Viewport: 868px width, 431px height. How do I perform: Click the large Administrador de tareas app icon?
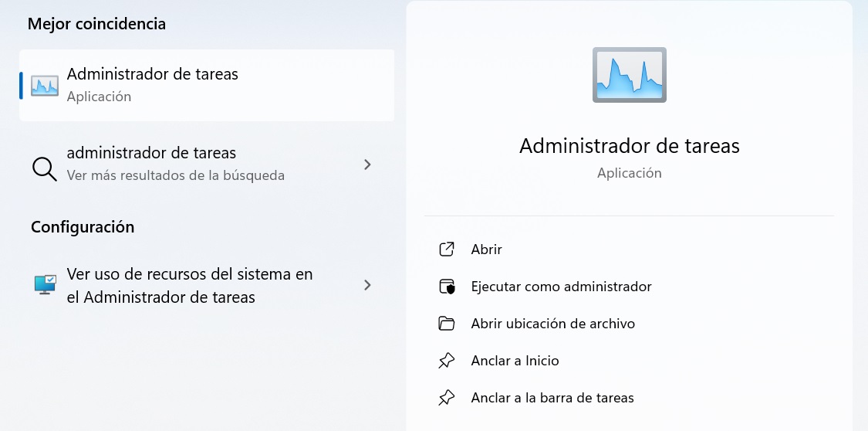coord(629,75)
